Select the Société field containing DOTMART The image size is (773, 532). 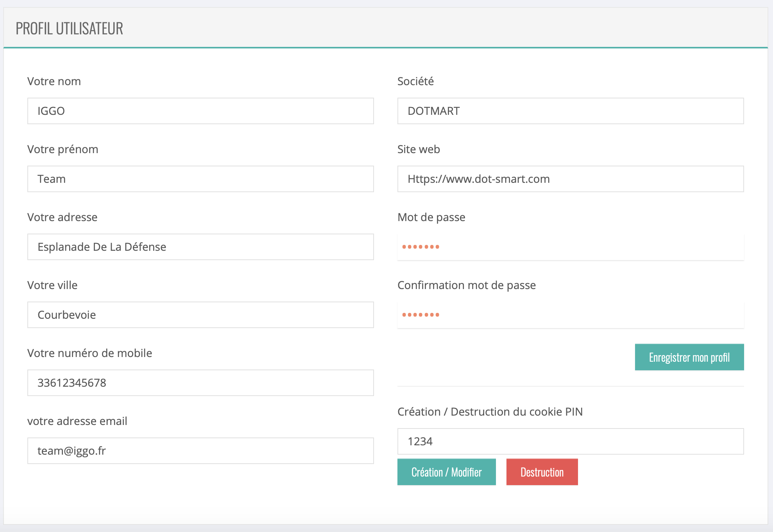pos(570,111)
